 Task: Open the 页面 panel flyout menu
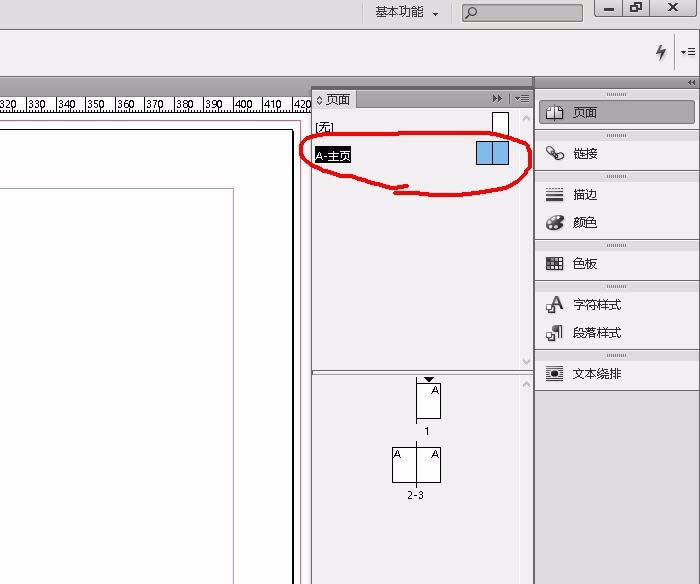click(522, 98)
